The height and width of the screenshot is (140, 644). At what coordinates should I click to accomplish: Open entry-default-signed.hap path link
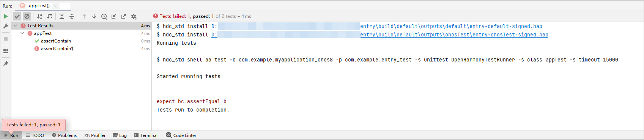[451, 26]
